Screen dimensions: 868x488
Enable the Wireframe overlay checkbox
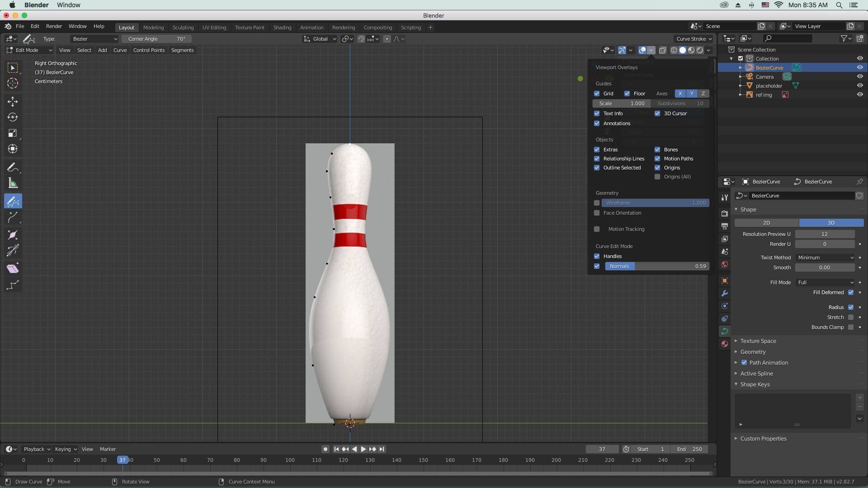click(x=597, y=203)
